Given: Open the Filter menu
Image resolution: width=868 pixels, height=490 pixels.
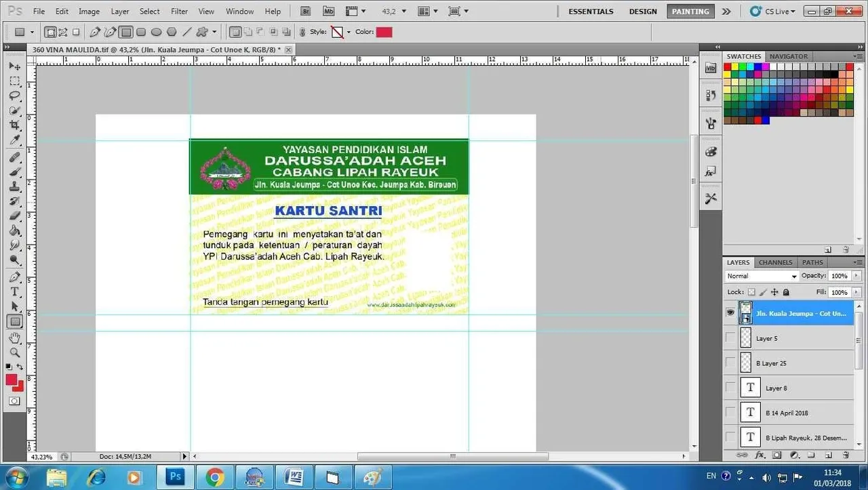Looking at the screenshot, I should coord(179,12).
